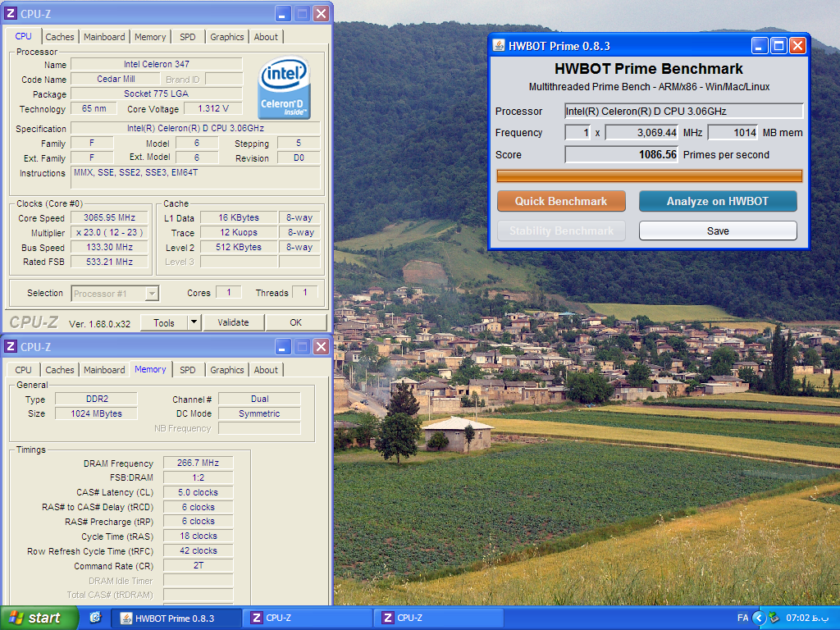The height and width of the screenshot is (630, 840).
Task: Close the CPU-Z Memory window
Action: click(x=321, y=347)
